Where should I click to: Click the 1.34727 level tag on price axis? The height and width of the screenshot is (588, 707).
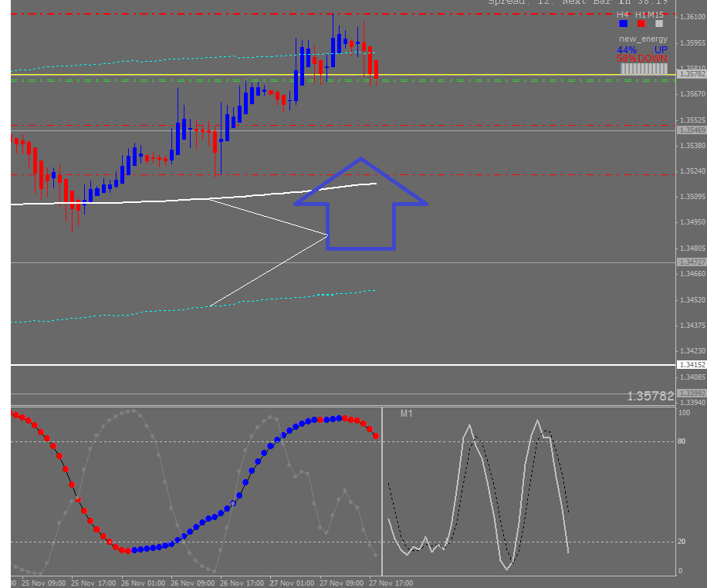(x=692, y=262)
